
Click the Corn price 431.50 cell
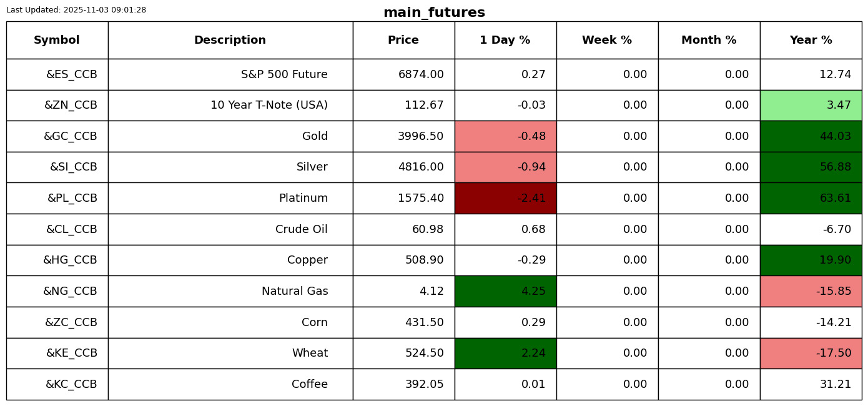pos(403,322)
